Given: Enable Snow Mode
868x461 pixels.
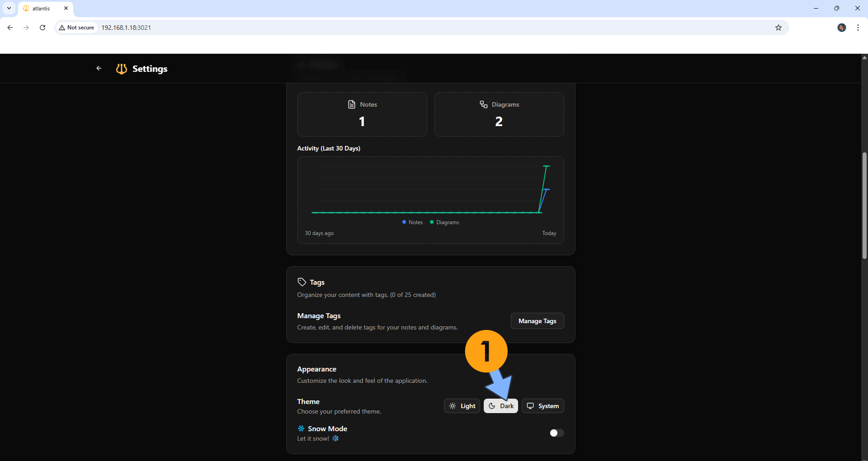Looking at the screenshot, I should pos(556,433).
